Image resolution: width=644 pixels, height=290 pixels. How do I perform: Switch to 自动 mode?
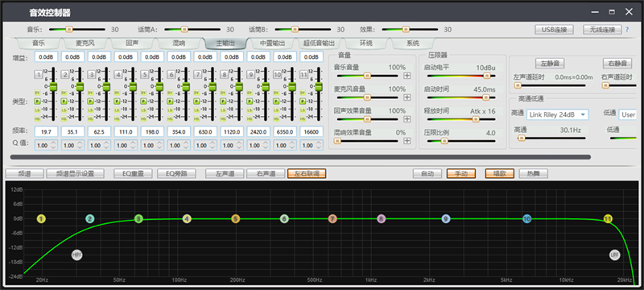(x=427, y=173)
